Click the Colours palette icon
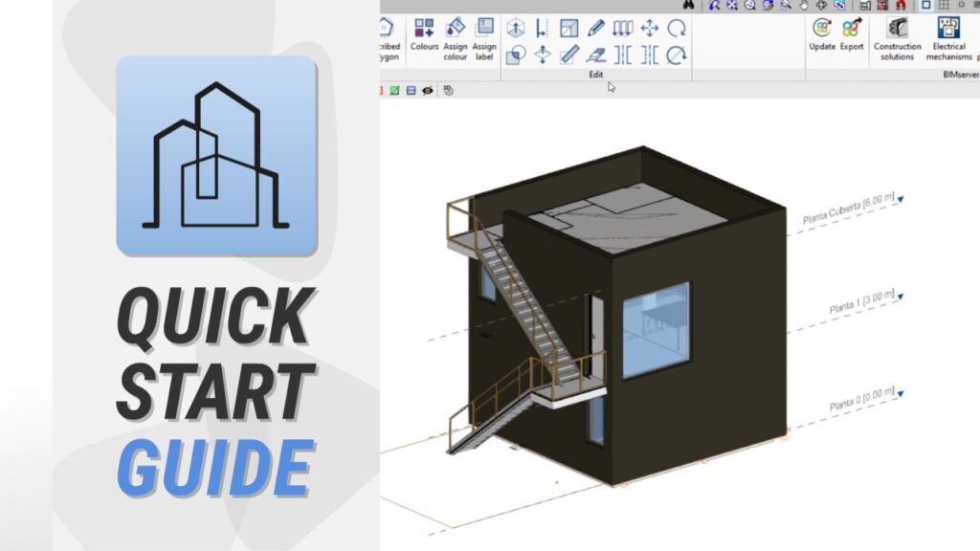The width and height of the screenshot is (980, 551). pyautogui.click(x=424, y=29)
